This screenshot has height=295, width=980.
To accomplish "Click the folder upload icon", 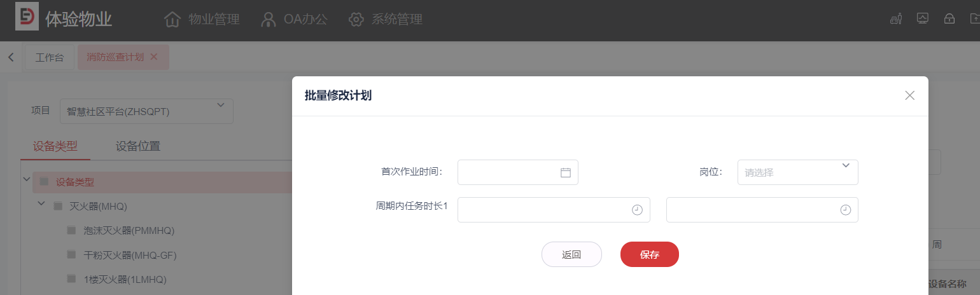I will click(975, 19).
